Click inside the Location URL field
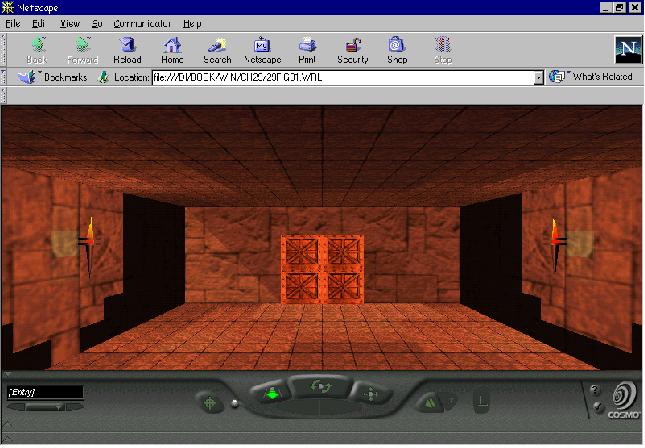The height and width of the screenshot is (448, 645). point(344,77)
